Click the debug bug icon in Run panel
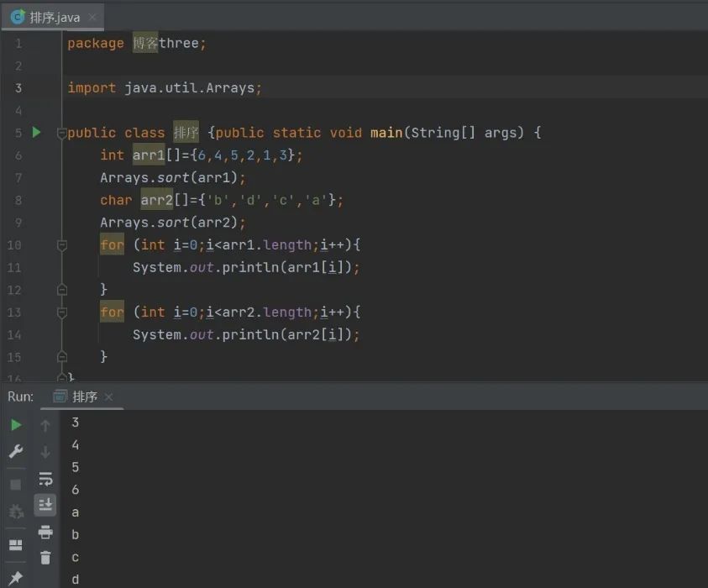Viewport: 708px width, 588px height. [16, 512]
